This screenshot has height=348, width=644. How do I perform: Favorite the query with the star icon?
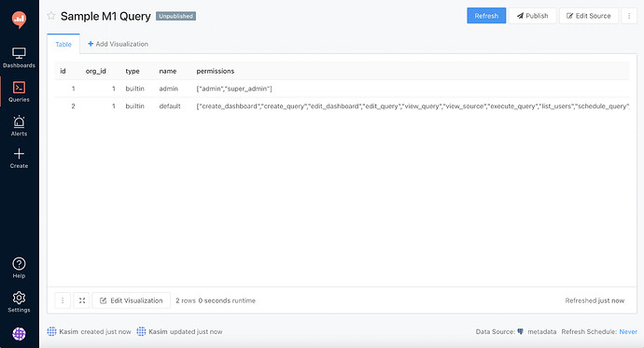(51, 16)
